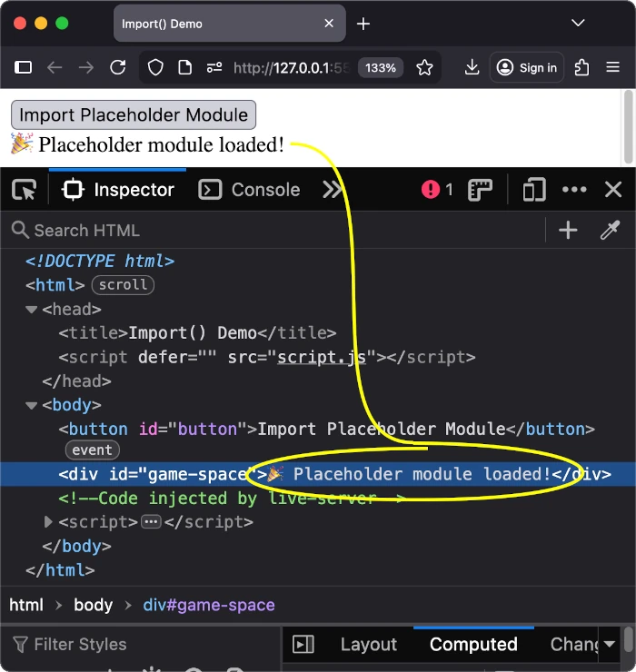
Task: Reset the 133% zoom level badge
Action: 381,68
